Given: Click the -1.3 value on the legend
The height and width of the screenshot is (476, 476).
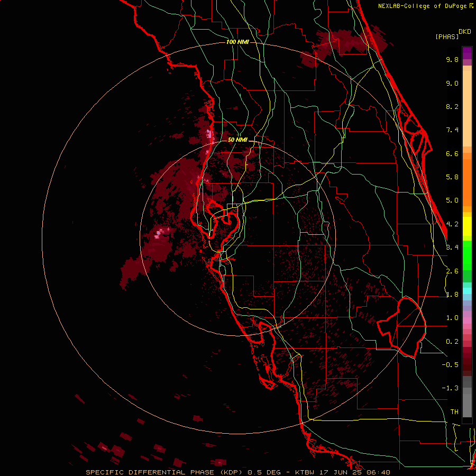Looking at the screenshot, I should click(x=450, y=388).
